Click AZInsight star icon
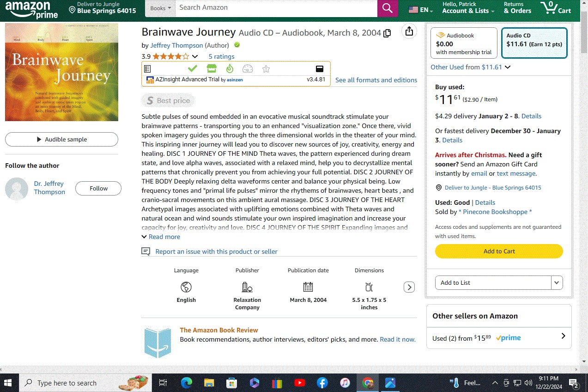The width and height of the screenshot is (588, 392). coord(266,69)
